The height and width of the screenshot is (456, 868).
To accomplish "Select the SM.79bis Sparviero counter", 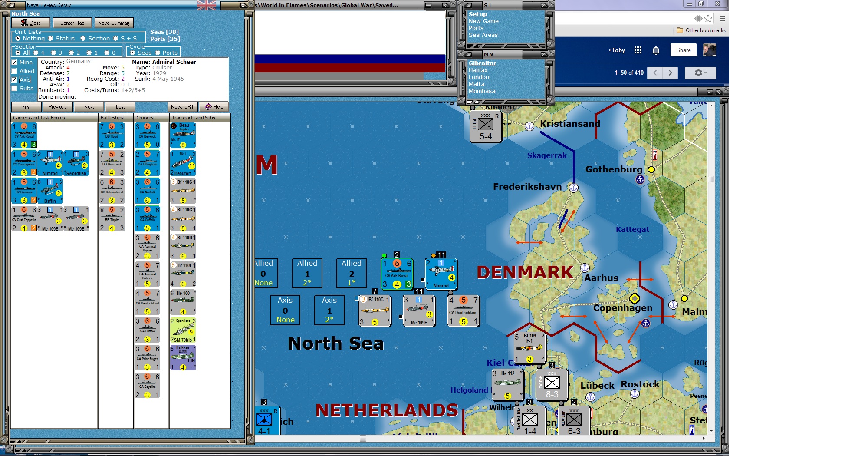I will pyautogui.click(x=183, y=330).
